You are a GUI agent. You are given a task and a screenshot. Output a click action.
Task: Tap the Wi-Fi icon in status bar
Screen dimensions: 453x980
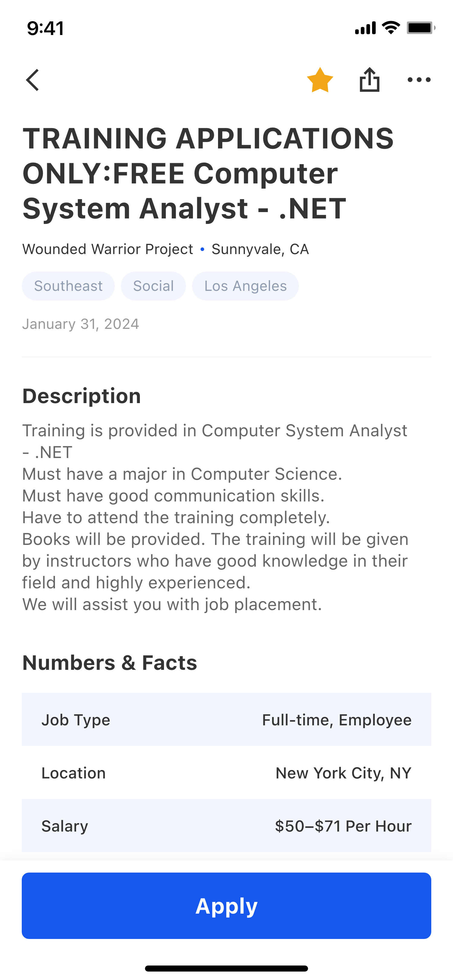coord(391,27)
